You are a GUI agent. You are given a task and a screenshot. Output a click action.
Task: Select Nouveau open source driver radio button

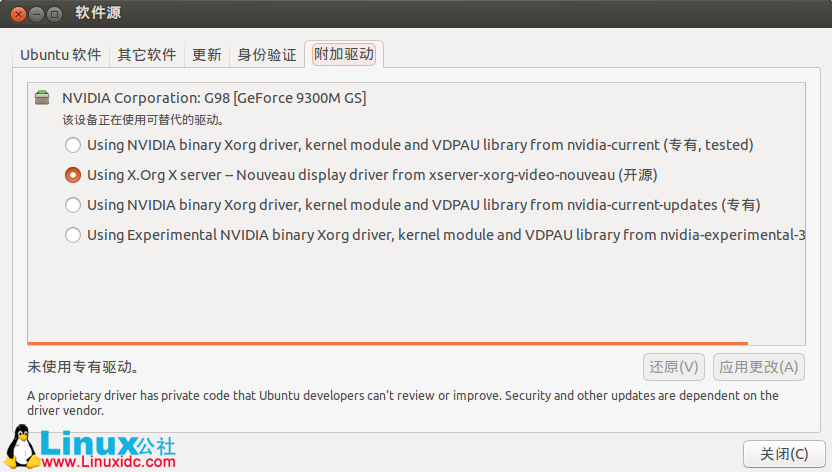(x=73, y=175)
